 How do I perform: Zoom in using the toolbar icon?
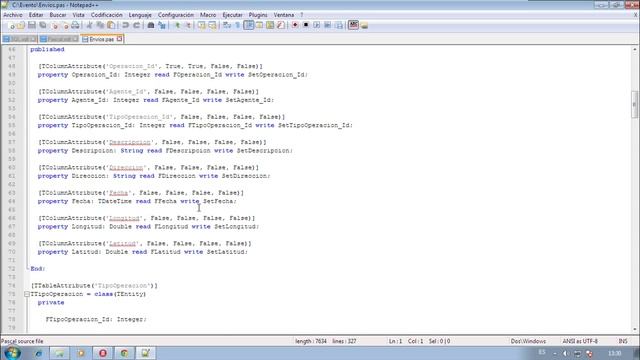pos(177,25)
